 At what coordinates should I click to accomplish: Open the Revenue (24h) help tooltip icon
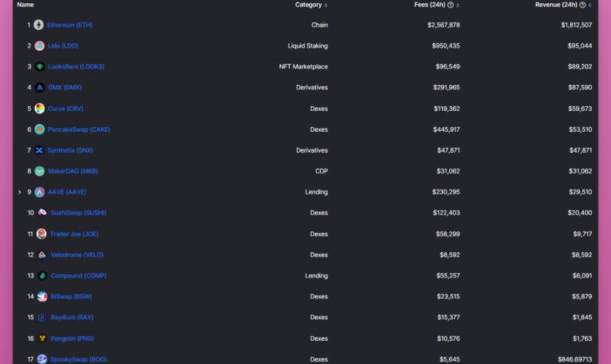pos(582,5)
